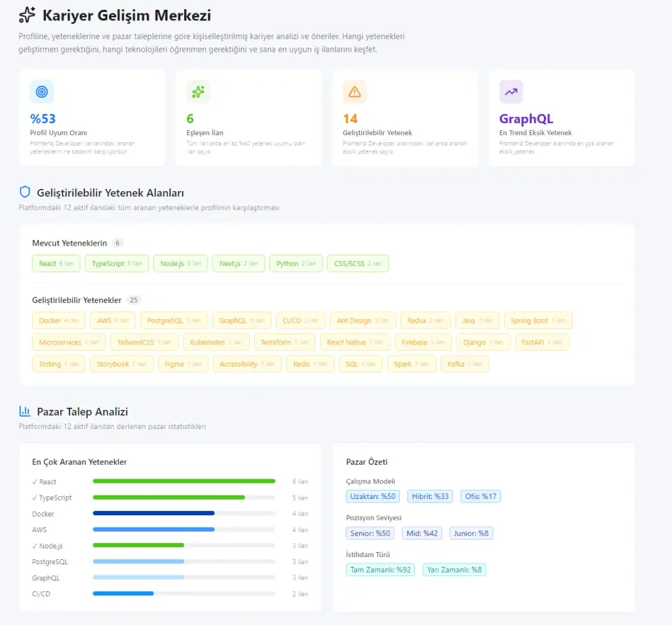Click the Mid: %42 chip

pyautogui.click(x=421, y=533)
